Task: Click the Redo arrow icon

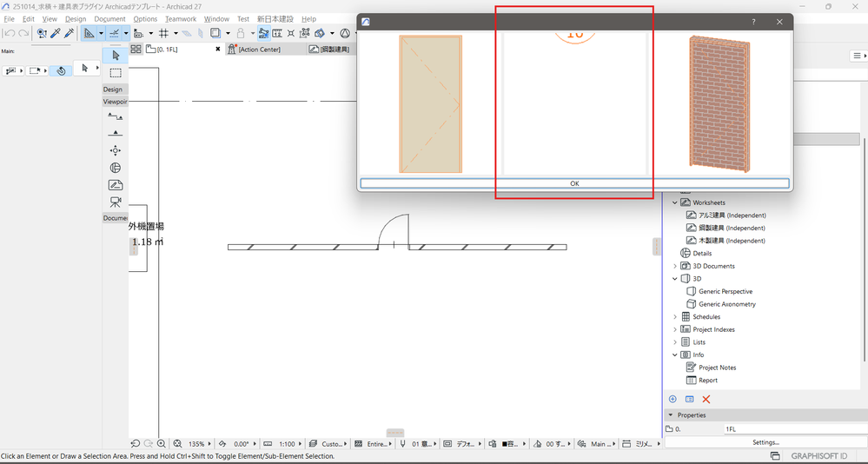Action: (x=23, y=33)
